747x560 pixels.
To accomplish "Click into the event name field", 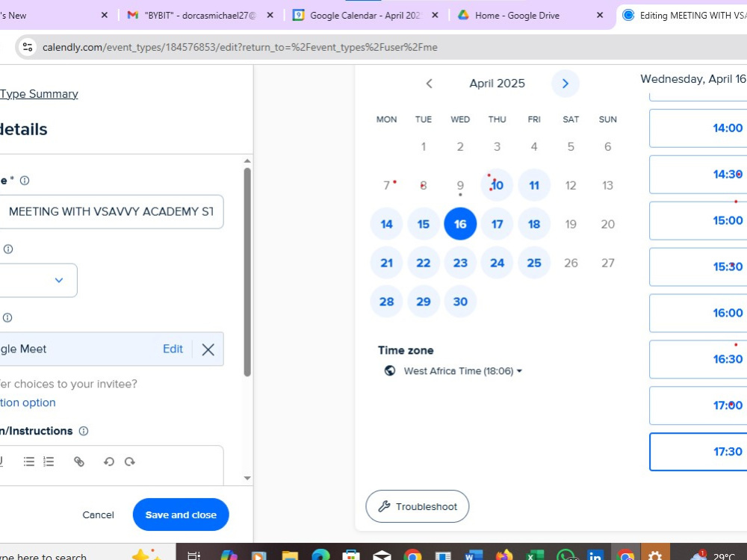I will (111, 211).
